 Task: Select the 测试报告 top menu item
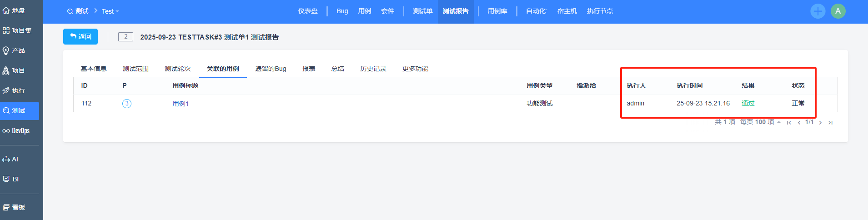click(x=456, y=11)
